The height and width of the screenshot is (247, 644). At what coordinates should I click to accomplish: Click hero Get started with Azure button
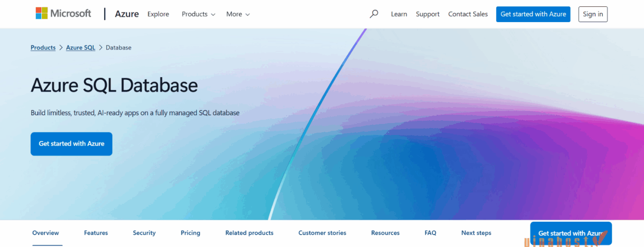coord(71,144)
